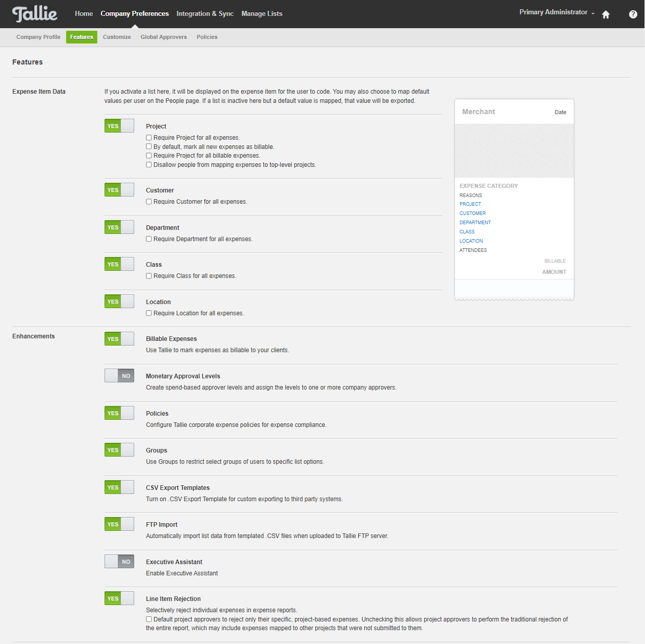
Task: Enable Monetary Approval Levels switch
Action: 119,376
